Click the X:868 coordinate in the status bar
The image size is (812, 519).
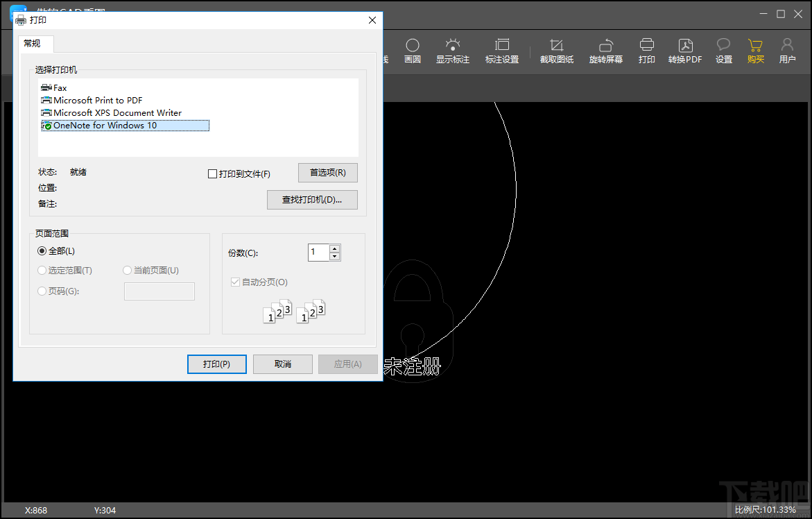(36, 511)
